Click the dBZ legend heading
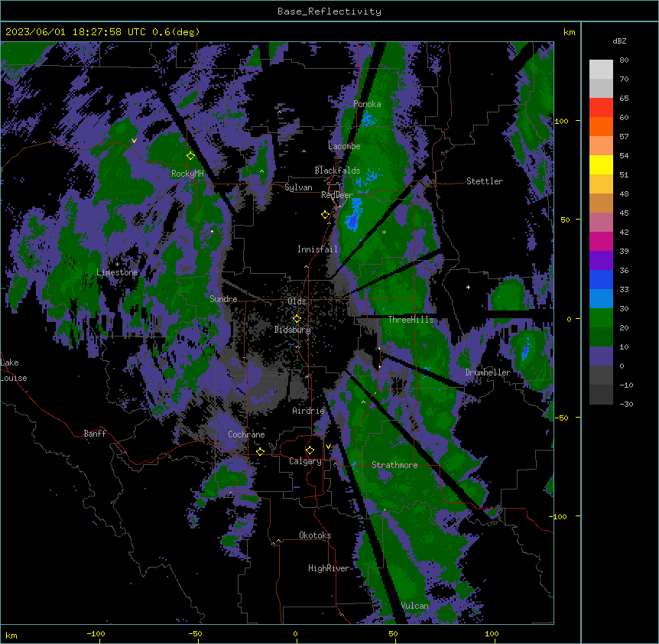Screen dimensions: 659x644 619,41
